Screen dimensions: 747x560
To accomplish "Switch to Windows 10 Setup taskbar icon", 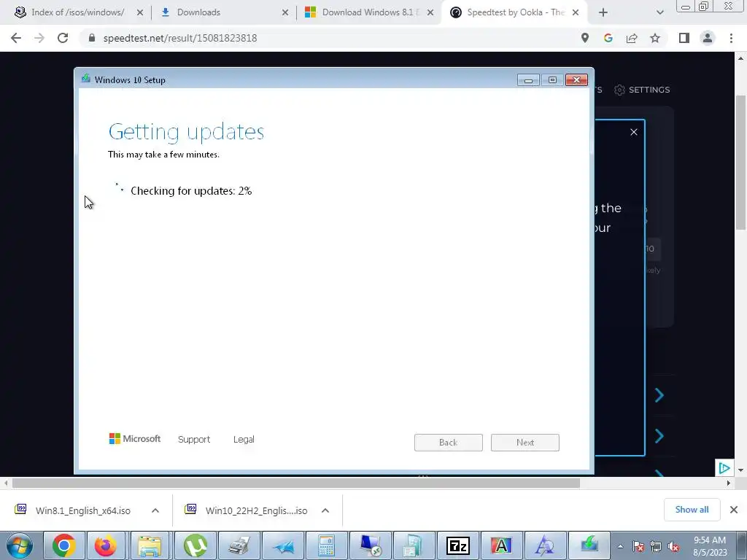I will tap(589, 545).
